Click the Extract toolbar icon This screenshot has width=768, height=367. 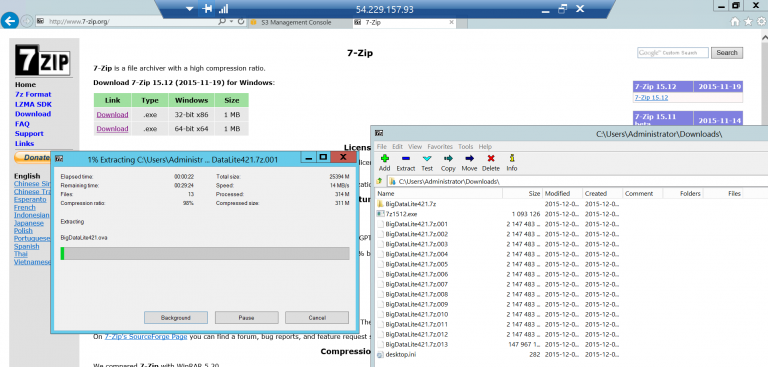[405, 158]
